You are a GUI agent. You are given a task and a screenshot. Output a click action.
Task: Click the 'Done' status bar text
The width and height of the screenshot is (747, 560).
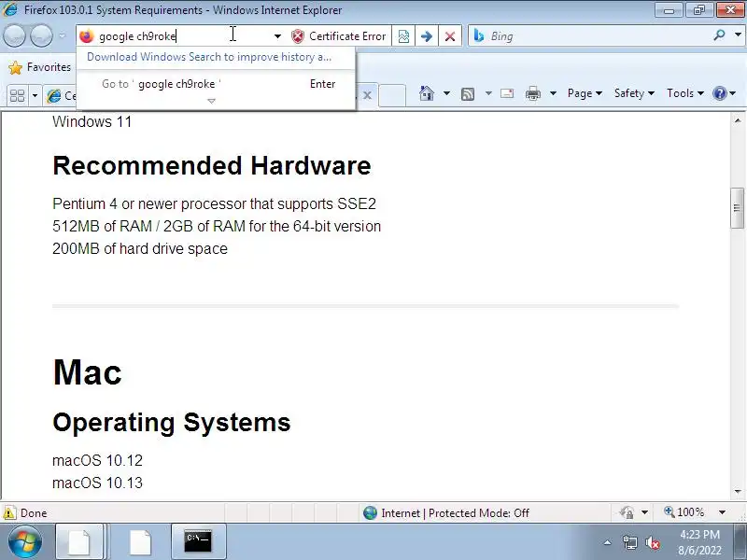[x=34, y=512]
